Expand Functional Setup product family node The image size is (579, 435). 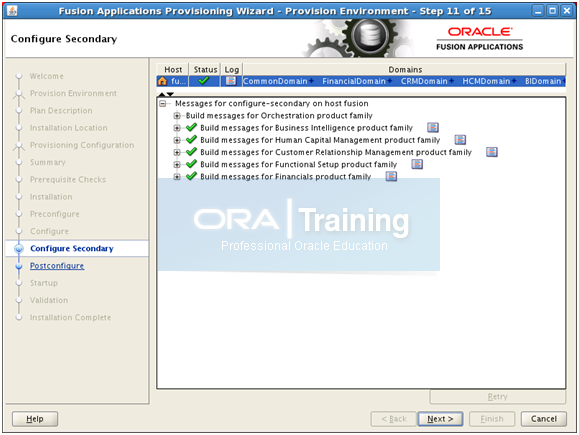pyautogui.click(x=177, y=165)
